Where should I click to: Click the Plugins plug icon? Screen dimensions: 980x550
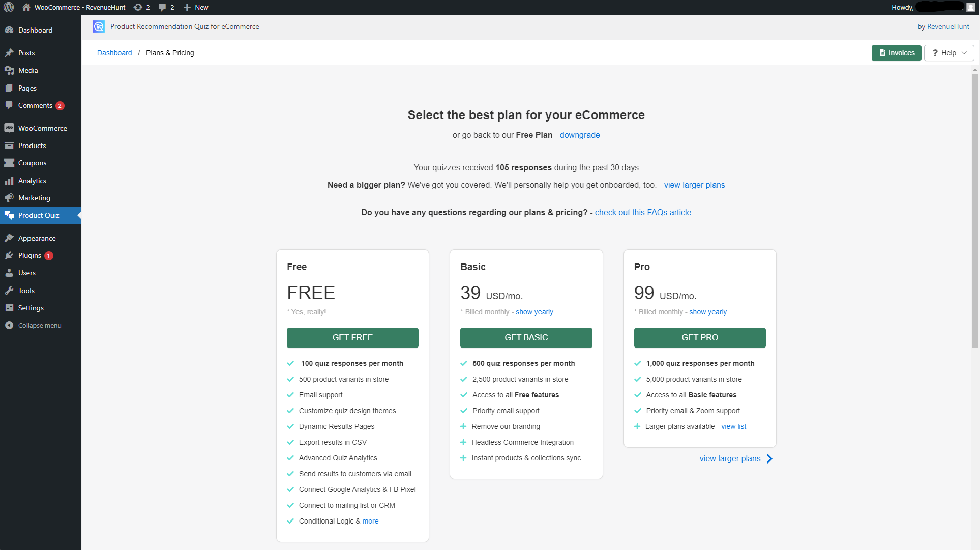[x=9, y=255]
